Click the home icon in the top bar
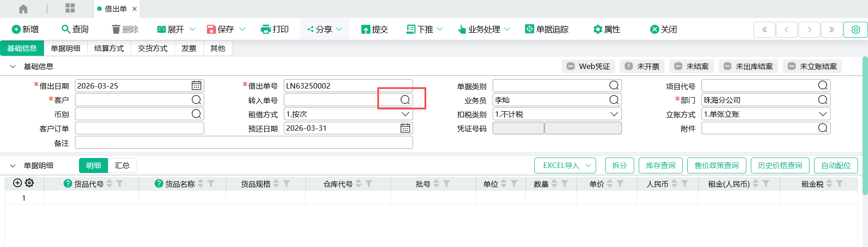Screen dimensions: 868x247 (23, 9)
